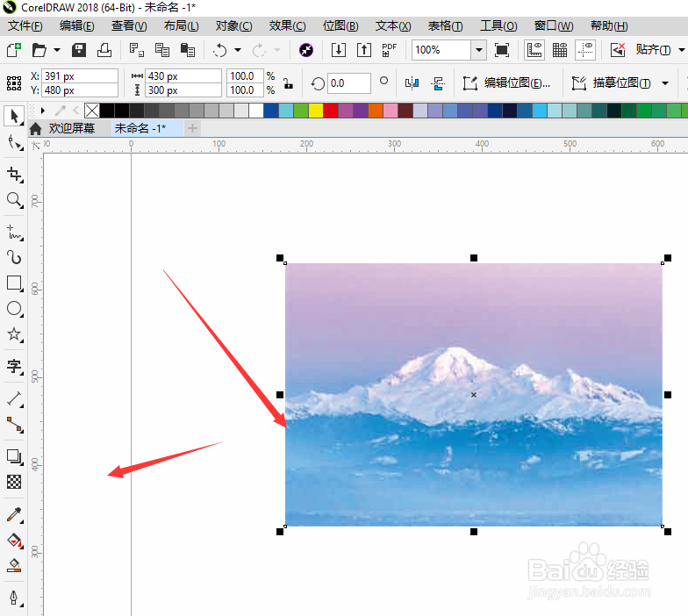
Task: Toggle the lock ratio padlock
Action: (x=288, y=82)
